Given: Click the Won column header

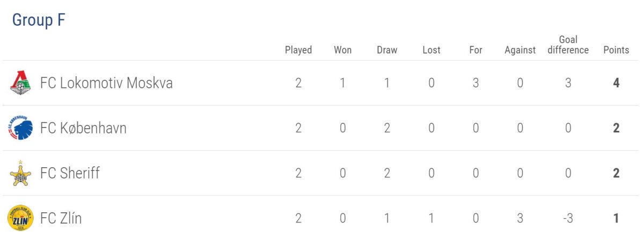Looking at the screenshot, I should tap(342, 50).
